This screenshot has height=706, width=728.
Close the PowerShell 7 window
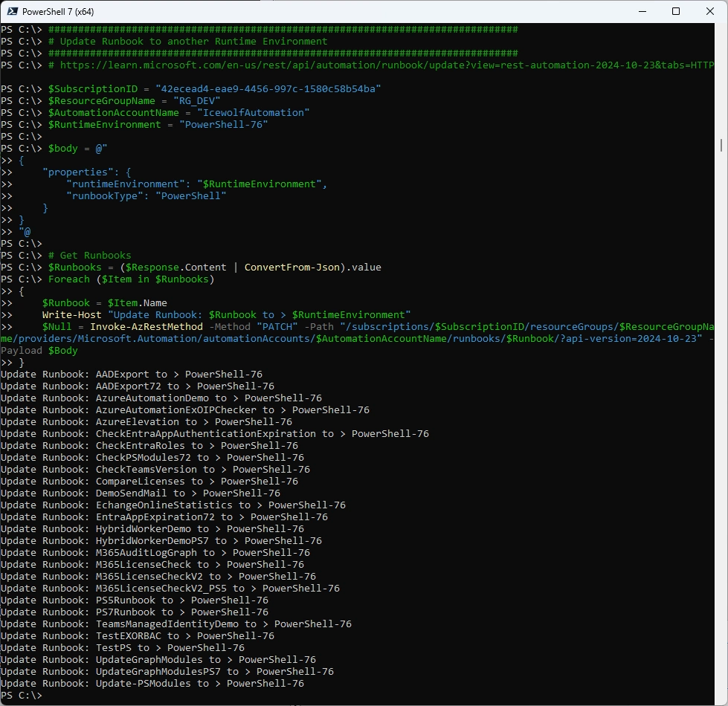[710, 12]
